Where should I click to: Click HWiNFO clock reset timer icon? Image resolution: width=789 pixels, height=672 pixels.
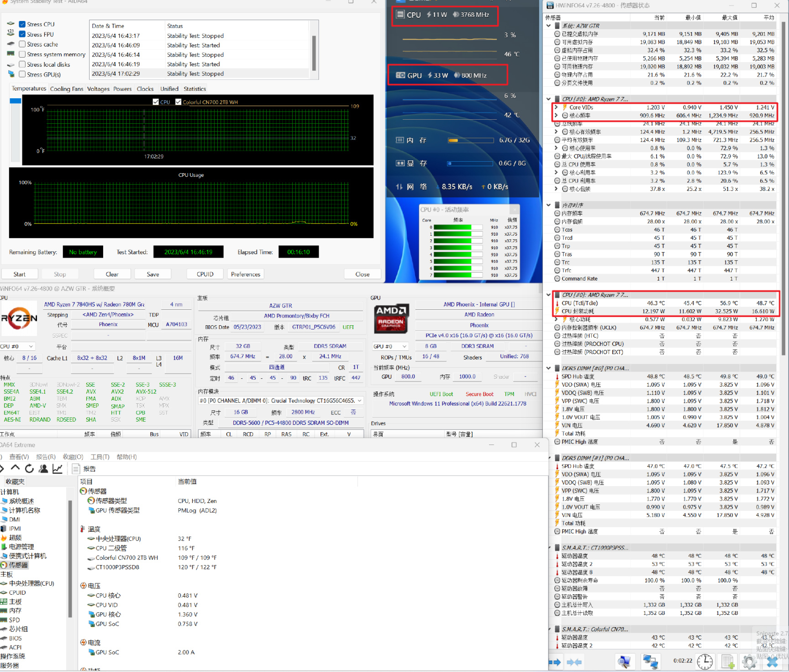[705, 661]
